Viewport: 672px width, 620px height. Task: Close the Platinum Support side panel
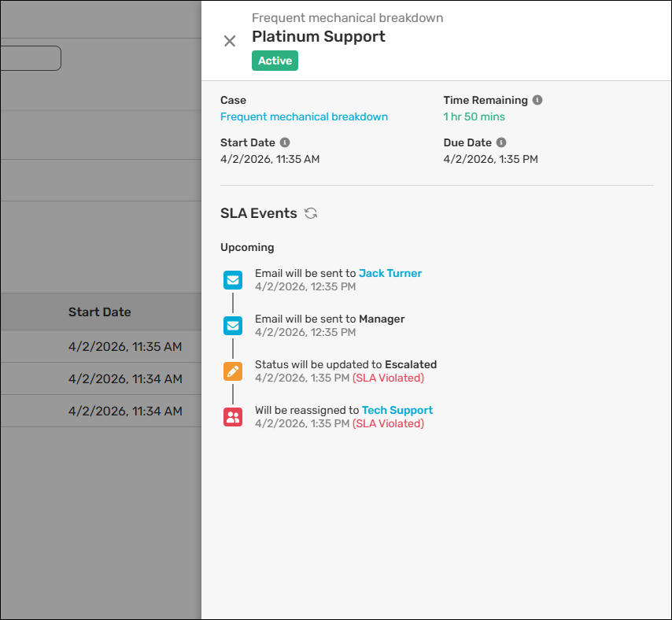click(230, 41)
